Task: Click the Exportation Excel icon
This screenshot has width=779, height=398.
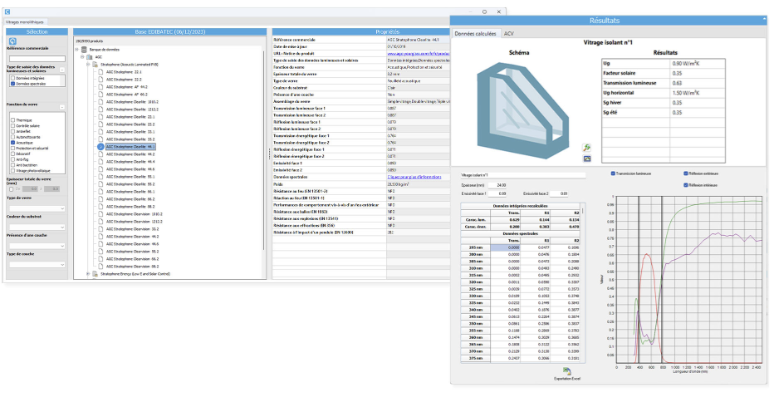Action: (567, 372)
